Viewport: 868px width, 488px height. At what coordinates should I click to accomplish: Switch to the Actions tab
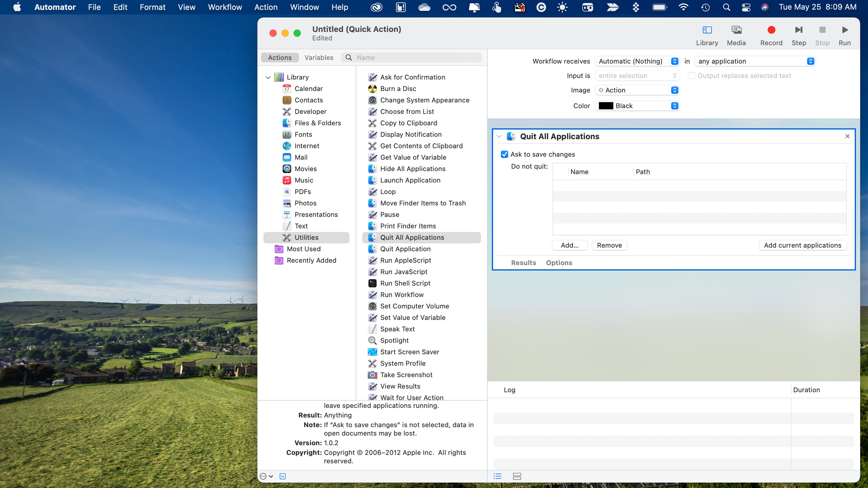pos(280,58)
